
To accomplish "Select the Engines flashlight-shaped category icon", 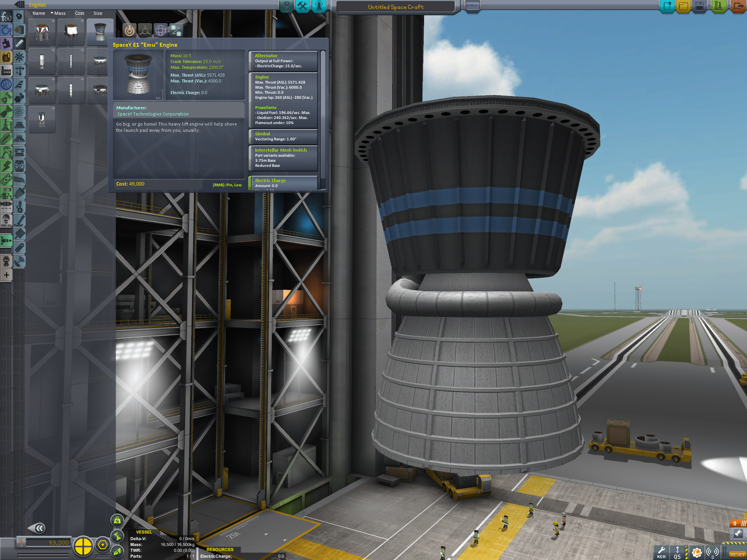I will click(x=19, y=44).
